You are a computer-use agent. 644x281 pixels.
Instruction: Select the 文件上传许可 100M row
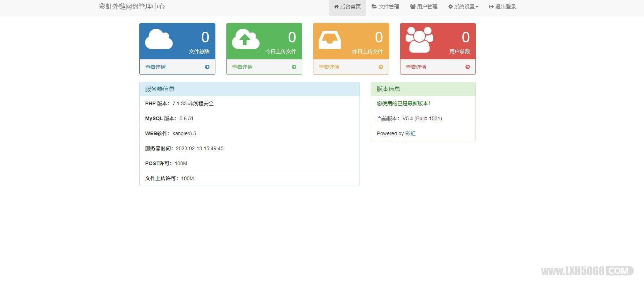tap(249, 178)
